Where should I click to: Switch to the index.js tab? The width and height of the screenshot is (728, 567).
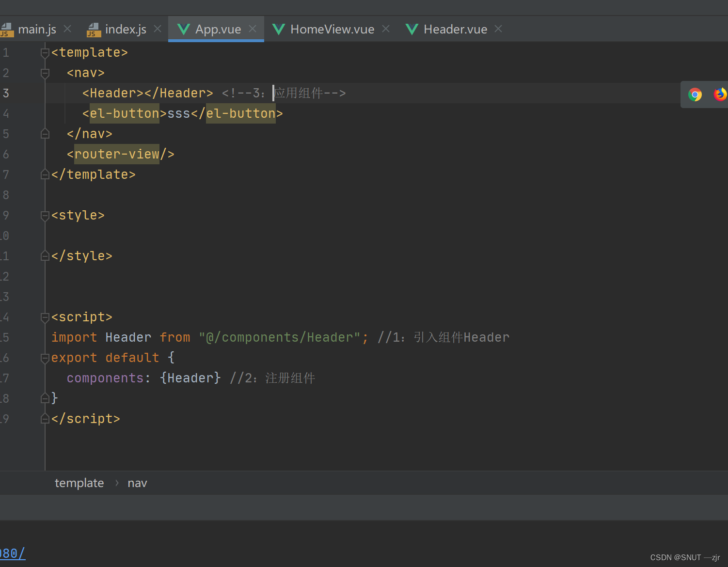tap(126, 29)
